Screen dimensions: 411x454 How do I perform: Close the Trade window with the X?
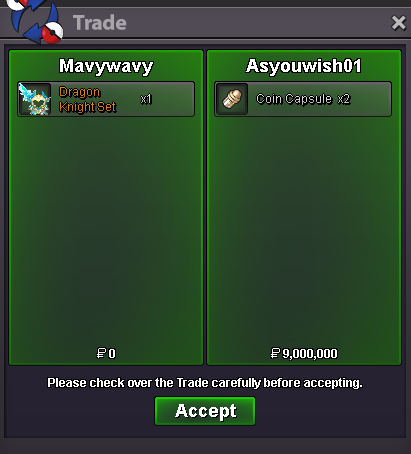click(399, 23)
